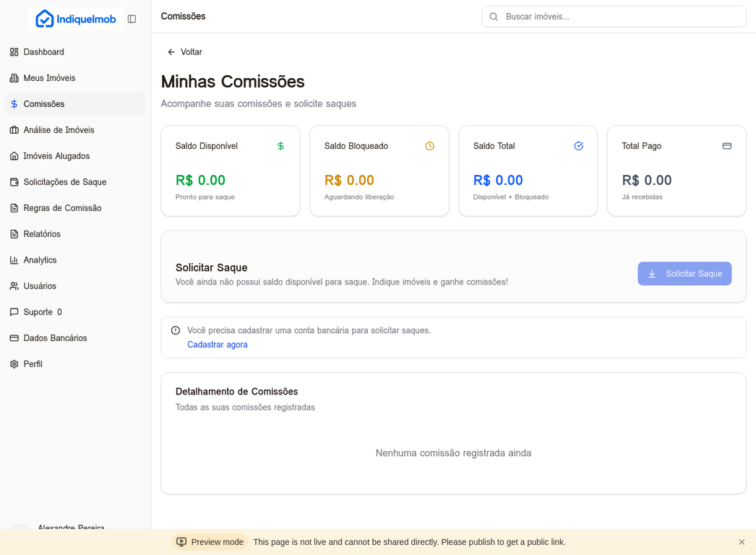Dismiss the Preview mode banner
Viewport: 756px width, 555px height.
pos(742,542)
